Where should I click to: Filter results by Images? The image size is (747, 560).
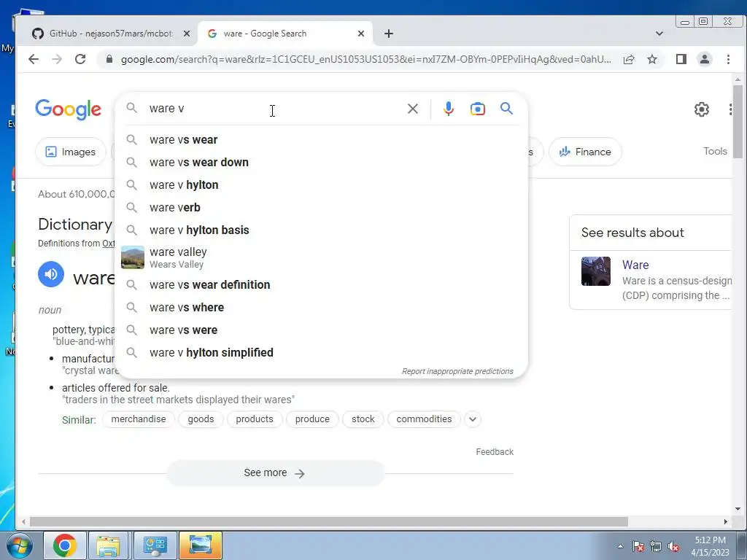pyautogui.click(x=71, y=152)
